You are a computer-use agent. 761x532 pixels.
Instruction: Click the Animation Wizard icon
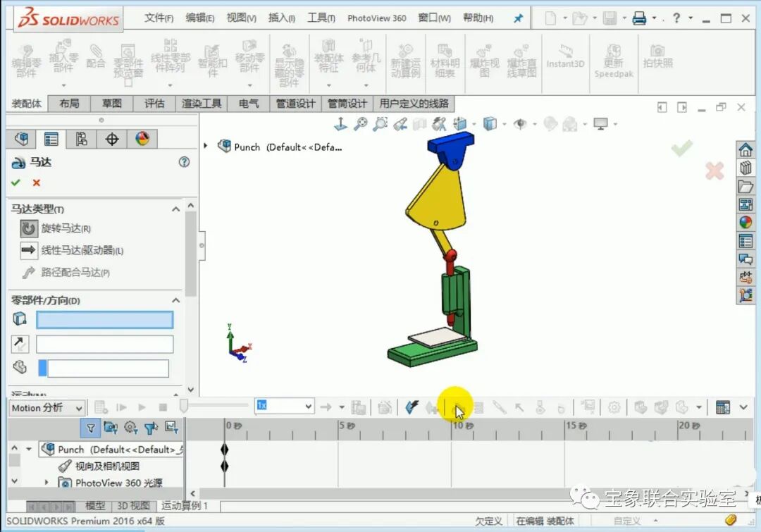tap(385, 407)
